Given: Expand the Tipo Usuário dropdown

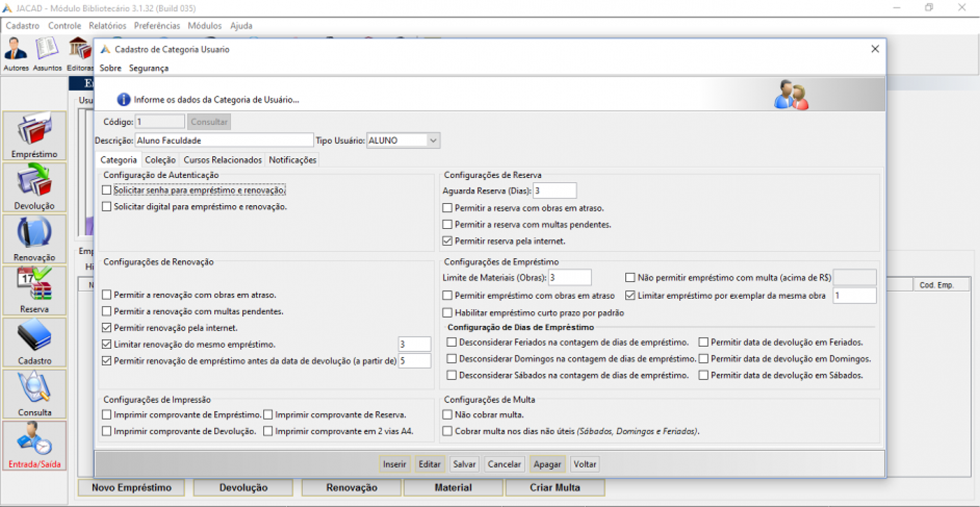Looking at the screenshot, I should pyautogui.click(x=433, y=140).
